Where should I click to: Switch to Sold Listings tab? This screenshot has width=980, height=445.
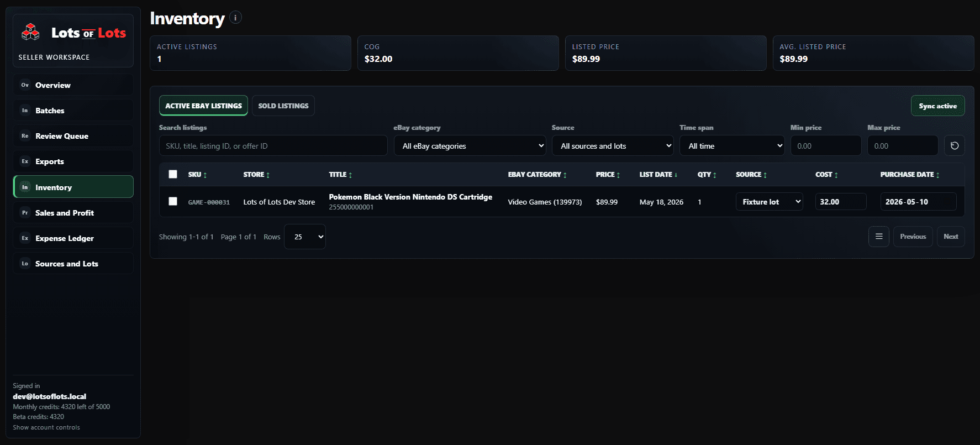click(283, 106)
